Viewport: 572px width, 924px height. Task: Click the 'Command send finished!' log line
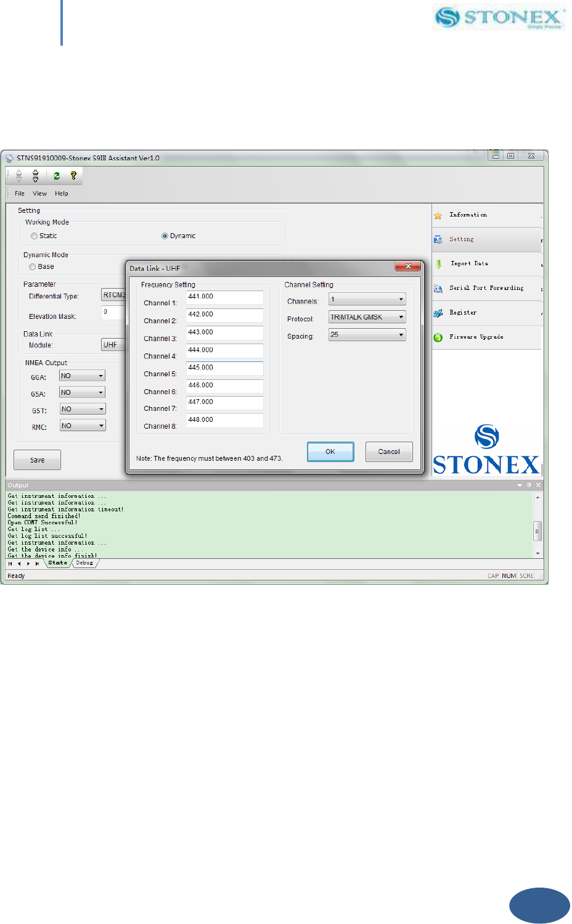44,516
